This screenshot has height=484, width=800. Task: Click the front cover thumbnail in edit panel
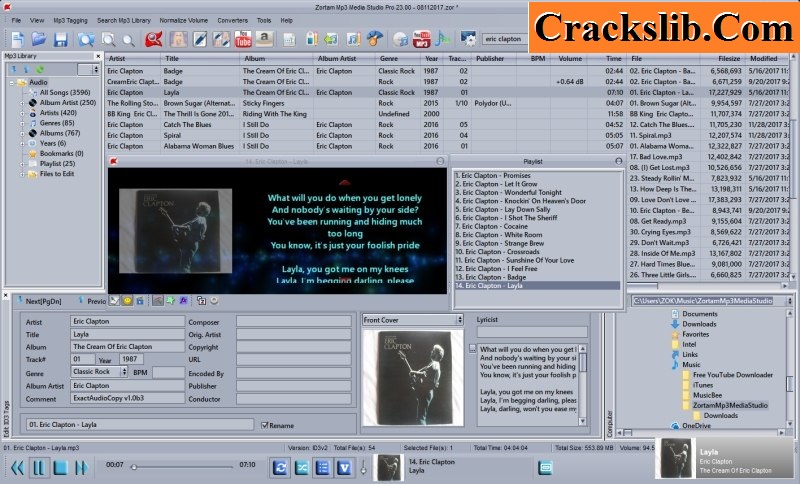(413, 377)
